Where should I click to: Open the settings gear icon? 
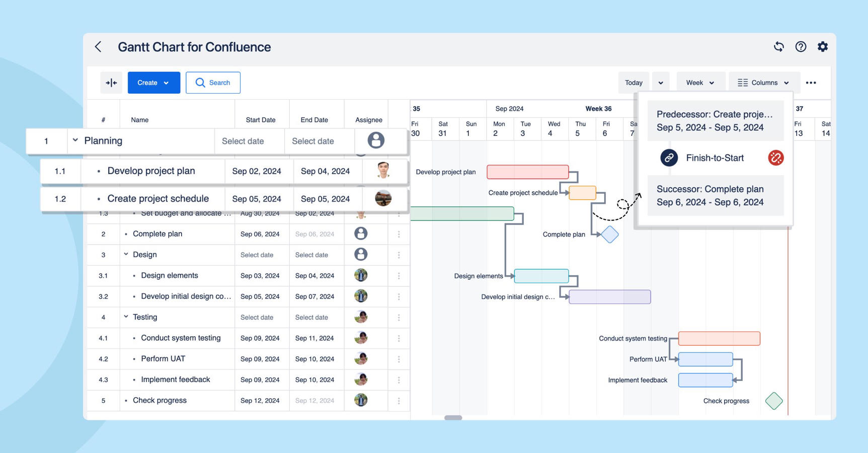tap(823, 47)
